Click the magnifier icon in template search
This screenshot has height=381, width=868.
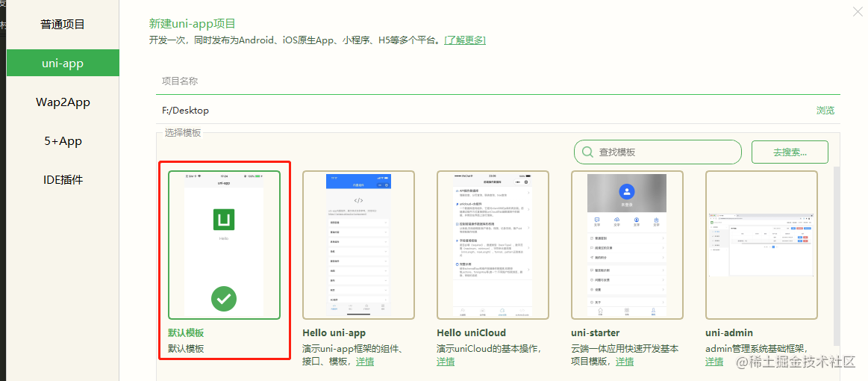[587, 152]
